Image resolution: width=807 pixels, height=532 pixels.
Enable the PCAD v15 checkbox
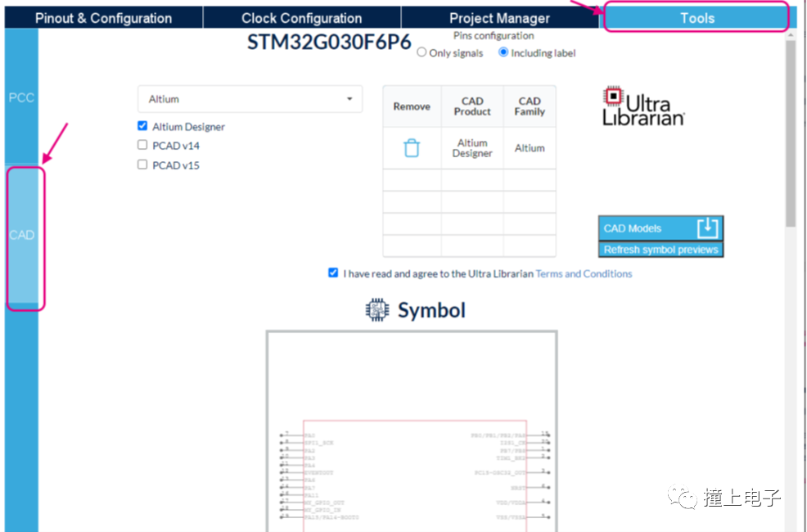(142, 165)
